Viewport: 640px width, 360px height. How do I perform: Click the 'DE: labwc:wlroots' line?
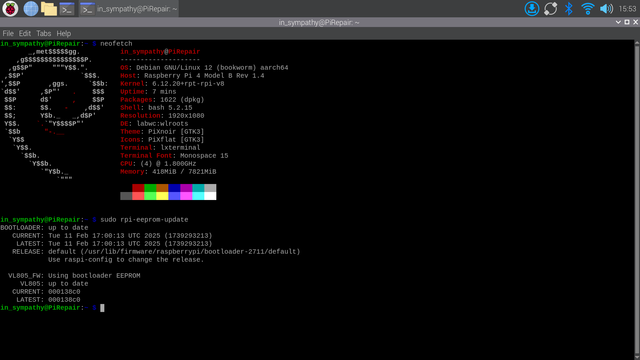tap(154, 124)
